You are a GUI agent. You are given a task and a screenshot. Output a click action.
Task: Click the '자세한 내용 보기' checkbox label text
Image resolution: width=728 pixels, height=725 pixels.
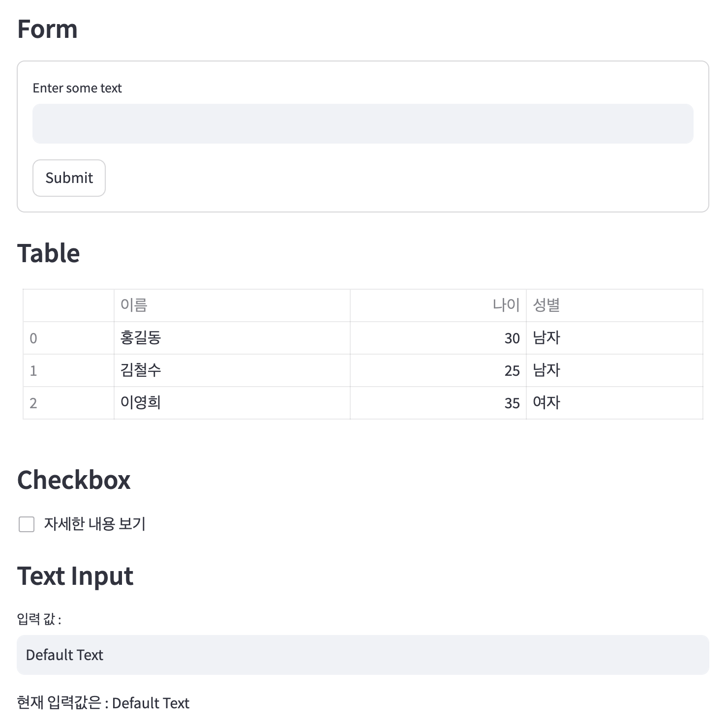click(95, 524)
